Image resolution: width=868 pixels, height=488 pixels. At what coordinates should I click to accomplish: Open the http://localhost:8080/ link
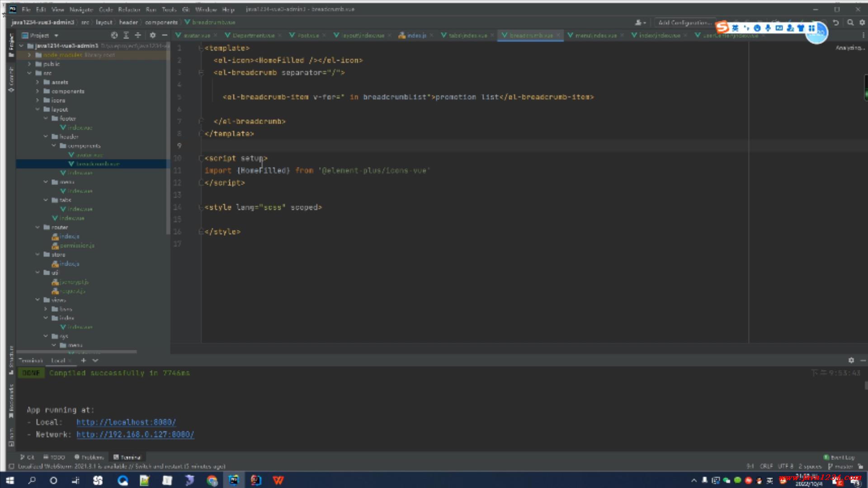(126, 422)
